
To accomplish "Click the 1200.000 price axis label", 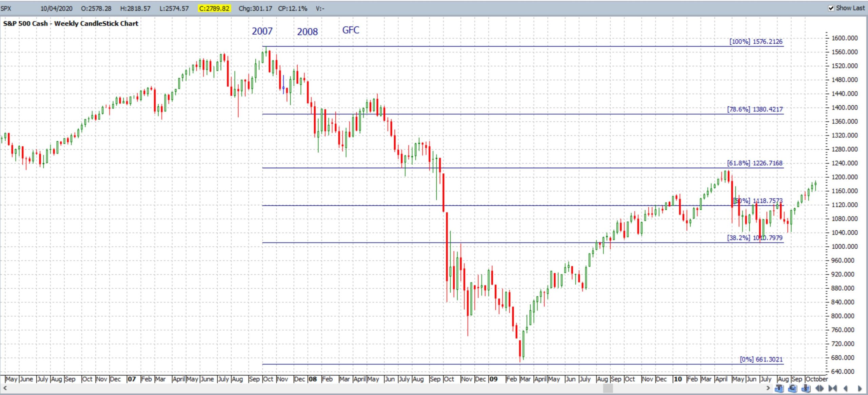I will pyautogui.click(x=845, y=177).
